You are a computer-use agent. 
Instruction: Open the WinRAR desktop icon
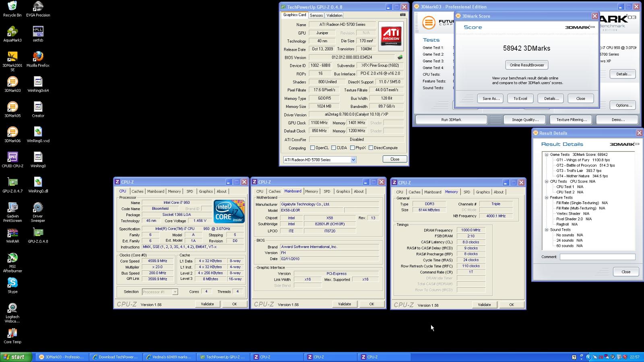[x=12, y=235]
